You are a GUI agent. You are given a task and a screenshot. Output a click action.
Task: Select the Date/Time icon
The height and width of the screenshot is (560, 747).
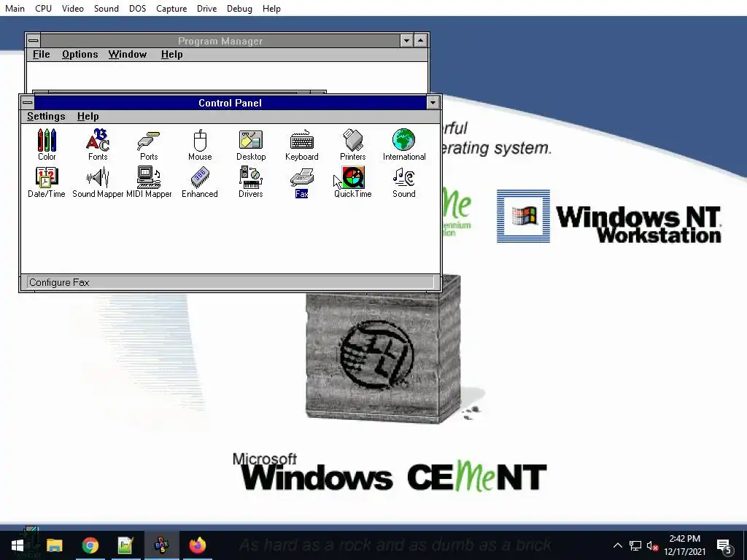(x=46, y=182)
